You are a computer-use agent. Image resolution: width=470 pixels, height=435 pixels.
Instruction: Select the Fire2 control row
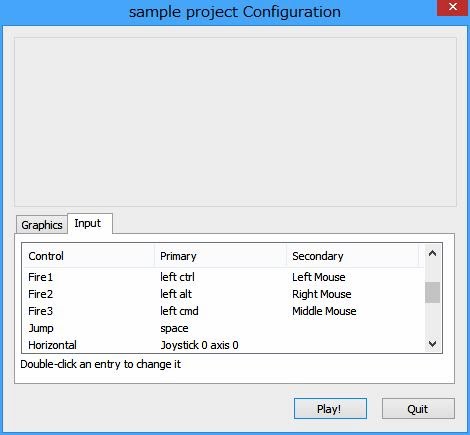point(223,294)
